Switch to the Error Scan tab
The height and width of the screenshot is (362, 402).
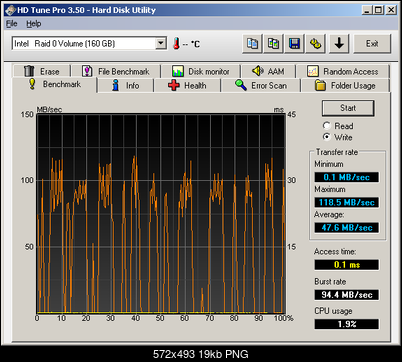pos(261,86)
